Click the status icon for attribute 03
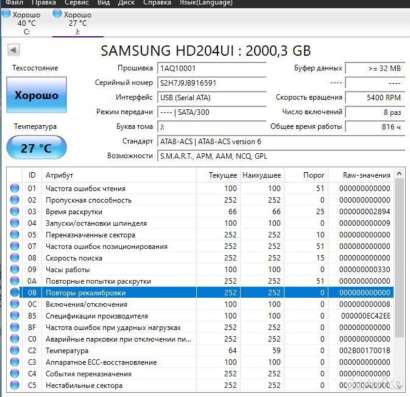 [14, 211]
